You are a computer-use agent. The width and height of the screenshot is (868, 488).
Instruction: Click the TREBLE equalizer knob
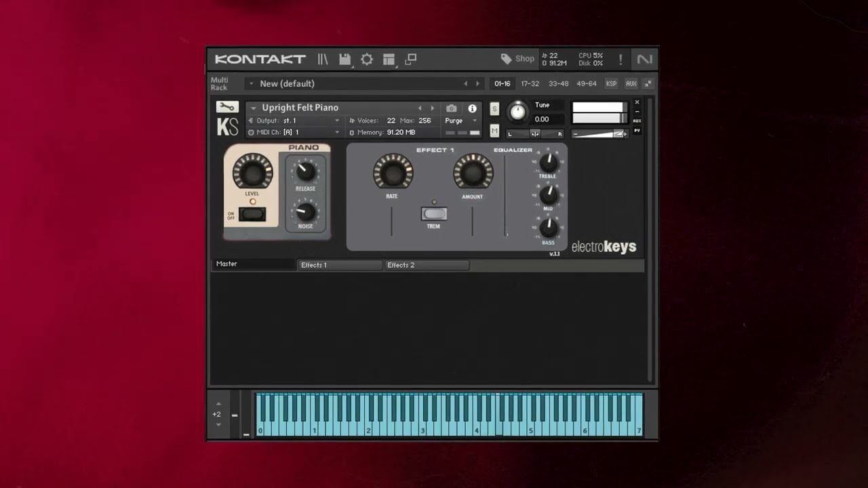tap(548, 162)
